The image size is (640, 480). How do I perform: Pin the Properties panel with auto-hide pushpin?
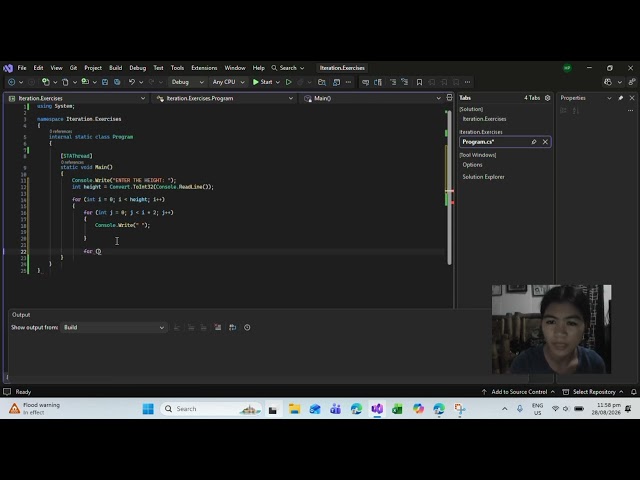621,98
